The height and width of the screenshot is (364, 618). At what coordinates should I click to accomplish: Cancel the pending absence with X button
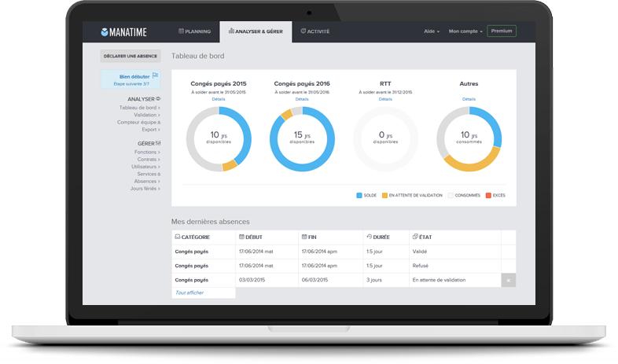click(509, 281)
